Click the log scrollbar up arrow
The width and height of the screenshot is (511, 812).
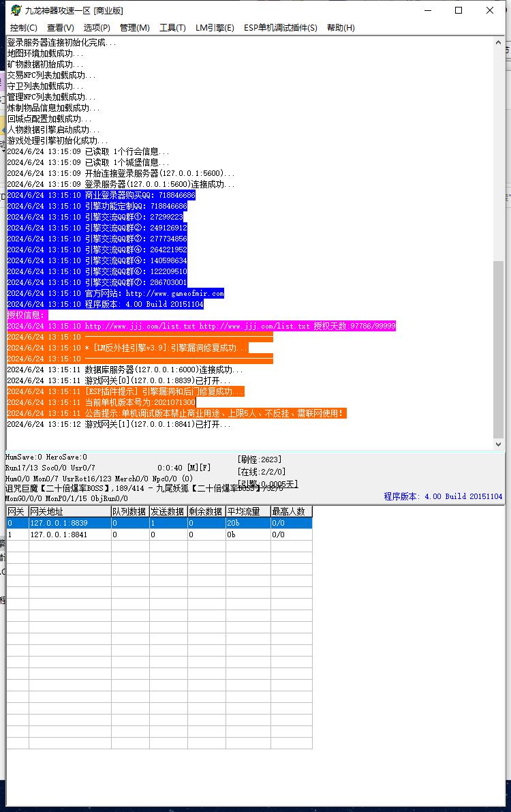[498, 43]
